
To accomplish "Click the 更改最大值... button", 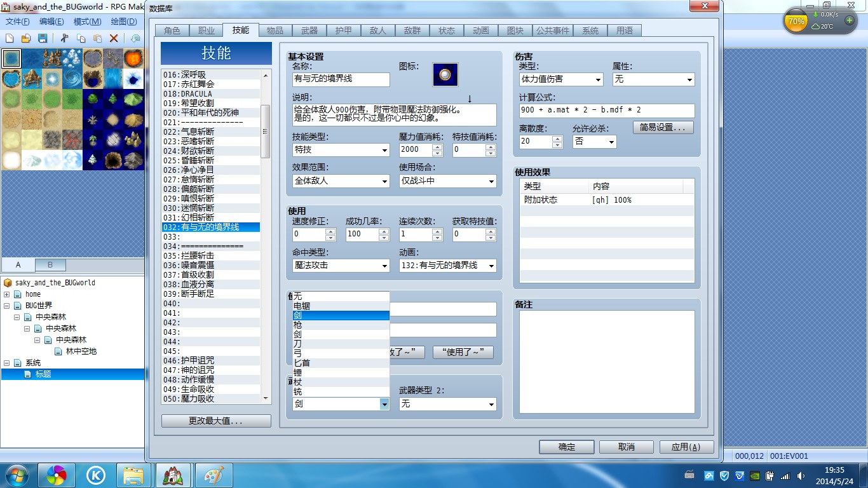I will click(x=216, y=421).
